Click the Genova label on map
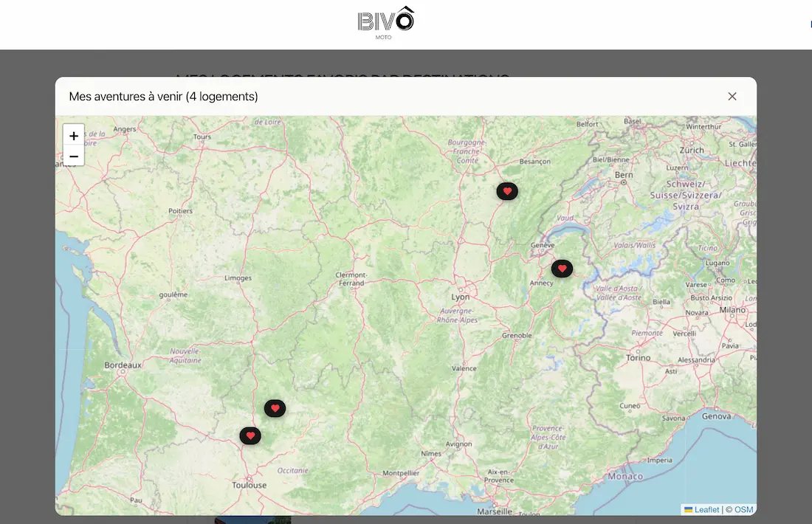 (716, 416)
